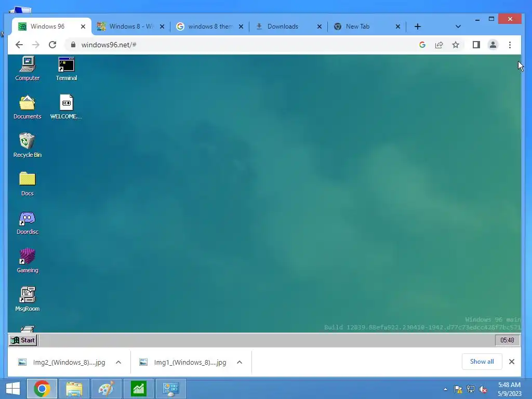Open Img1_(Windows_8) jpg download

(x=183, y=362)
